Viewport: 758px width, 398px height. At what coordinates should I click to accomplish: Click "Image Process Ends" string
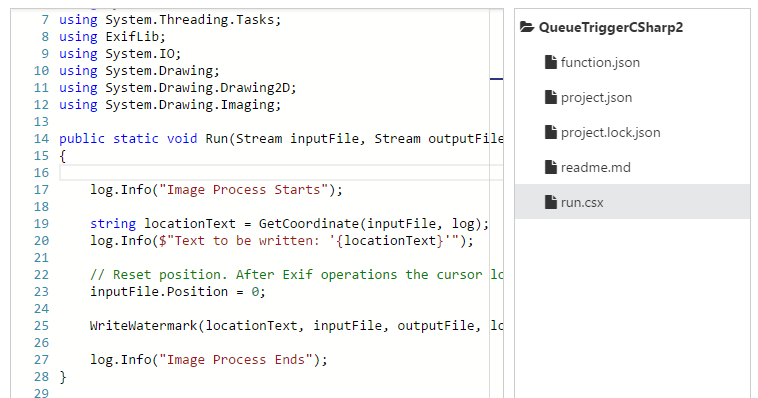(235, 360)
